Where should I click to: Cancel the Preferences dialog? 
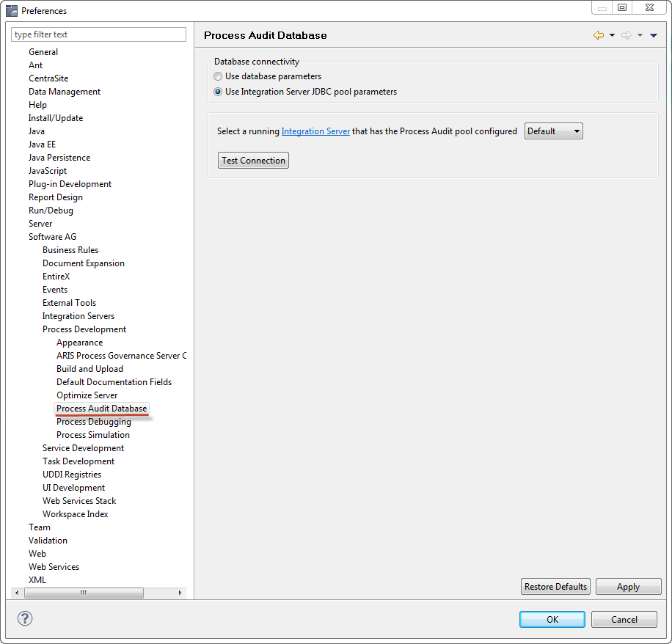(624, 619)
